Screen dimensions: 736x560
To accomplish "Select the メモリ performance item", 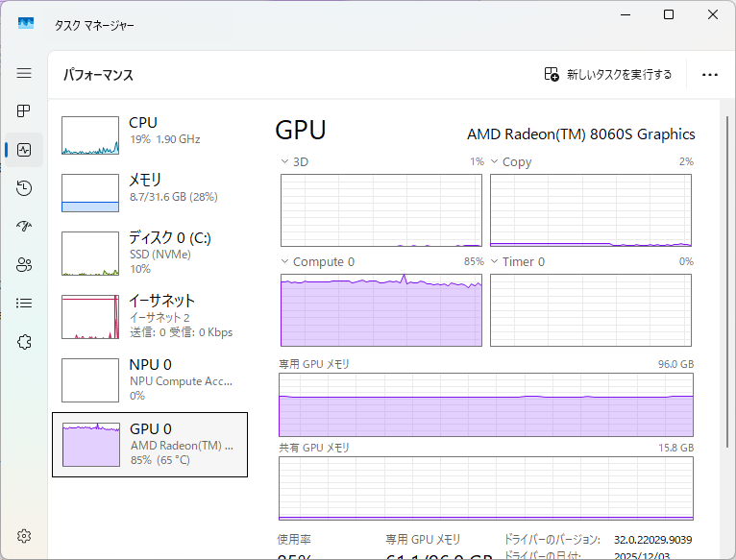I will click(150, 192).
